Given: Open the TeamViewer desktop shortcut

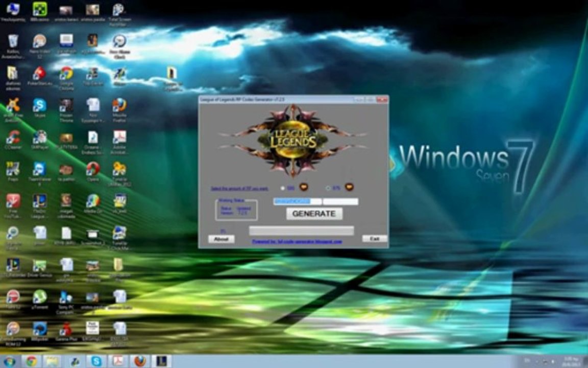Looking at the screenshot, I should (x=39, y=172).
